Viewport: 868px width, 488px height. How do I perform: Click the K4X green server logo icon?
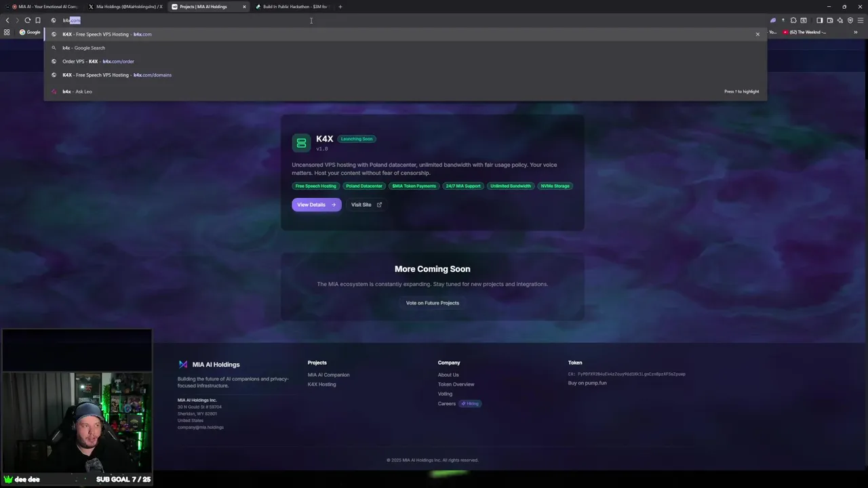point(301,143)
